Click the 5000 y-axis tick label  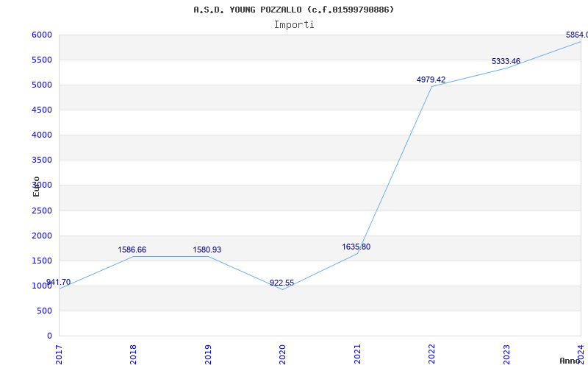(x=42, y=85)
